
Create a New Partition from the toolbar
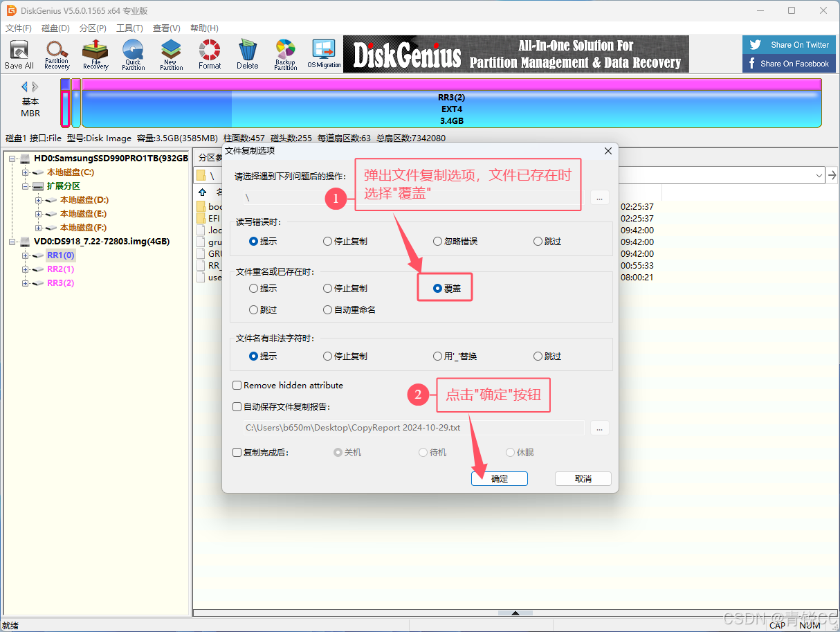(171, 55)
